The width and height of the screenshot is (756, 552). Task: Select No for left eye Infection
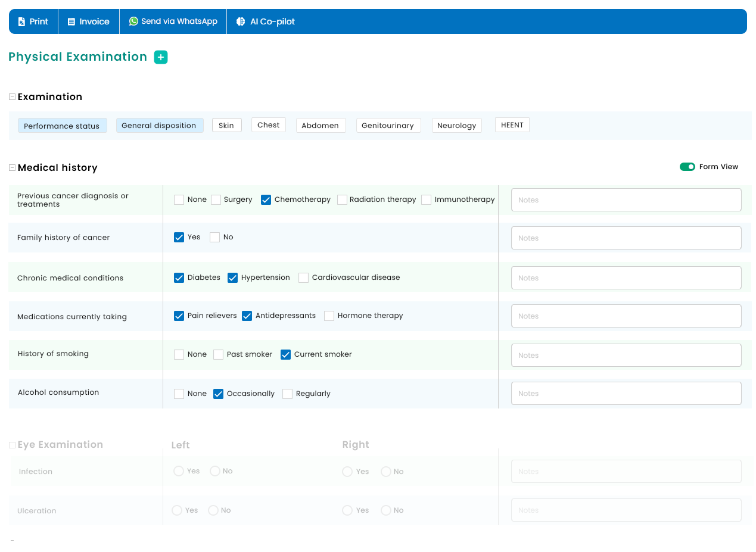(x=215, y=471)
